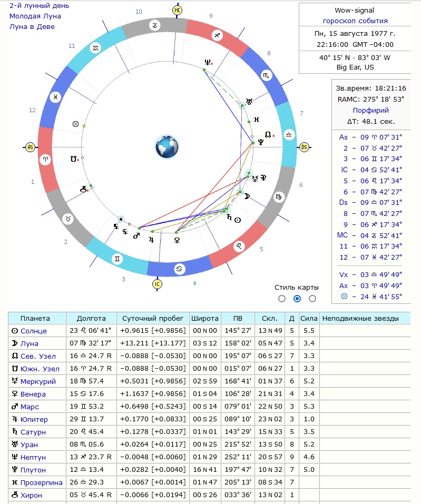
Task: Click the Cancer sign on the zodiac ring
Action: (x=180, y=269)
